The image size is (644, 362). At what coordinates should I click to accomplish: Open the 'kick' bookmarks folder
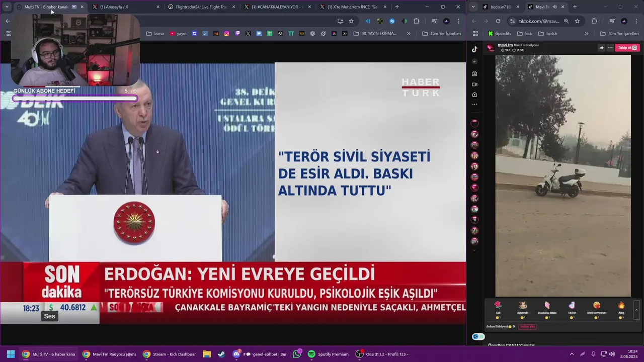[x=525, y=34]
